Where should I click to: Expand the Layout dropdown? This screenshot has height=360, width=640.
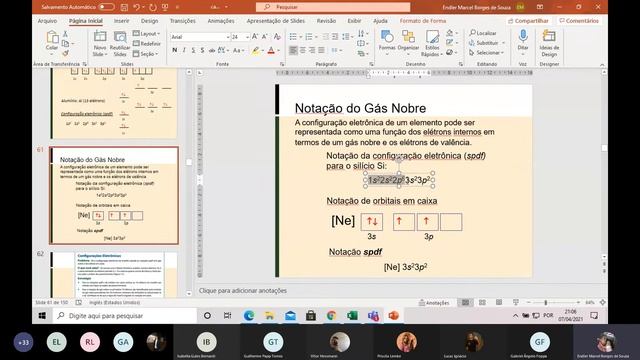tap(147, 34)
